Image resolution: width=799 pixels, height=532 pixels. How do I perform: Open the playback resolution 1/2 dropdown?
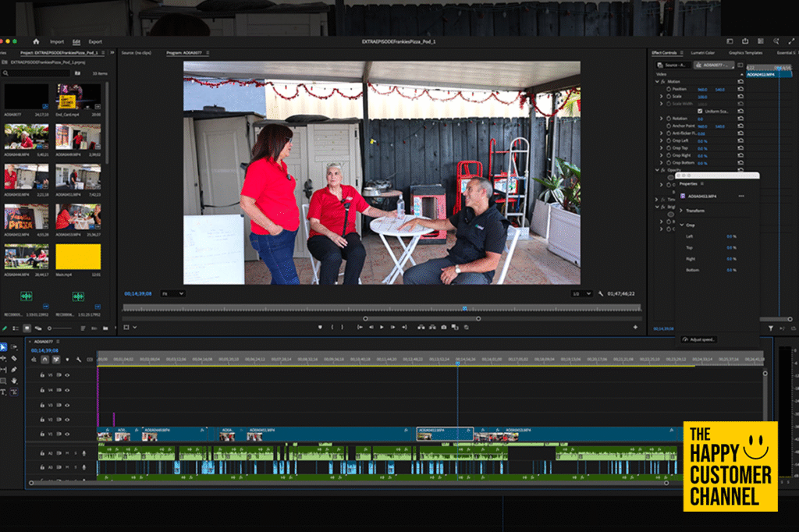pyautogui.click(x=581, y=294)
